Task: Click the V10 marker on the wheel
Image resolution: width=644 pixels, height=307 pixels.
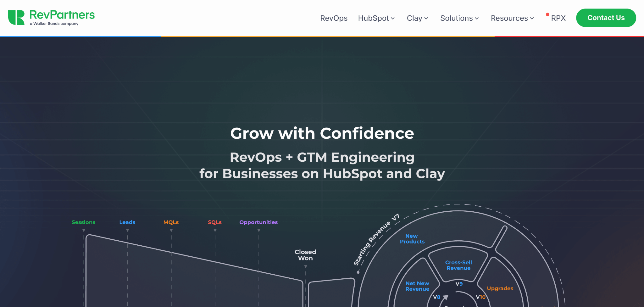Action: 480,297
